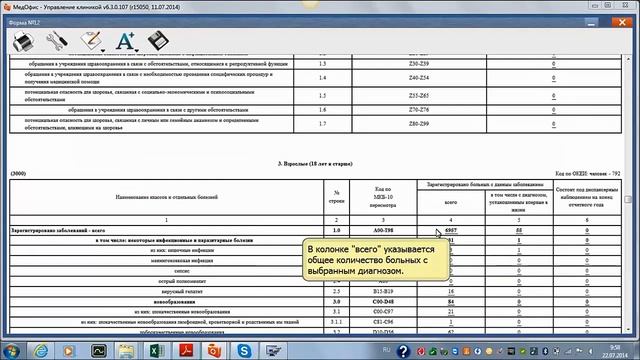The width and height of the screenshot is (640, 360).
Task: Click row number 3.1.1 cell
Action: (336, 322)
